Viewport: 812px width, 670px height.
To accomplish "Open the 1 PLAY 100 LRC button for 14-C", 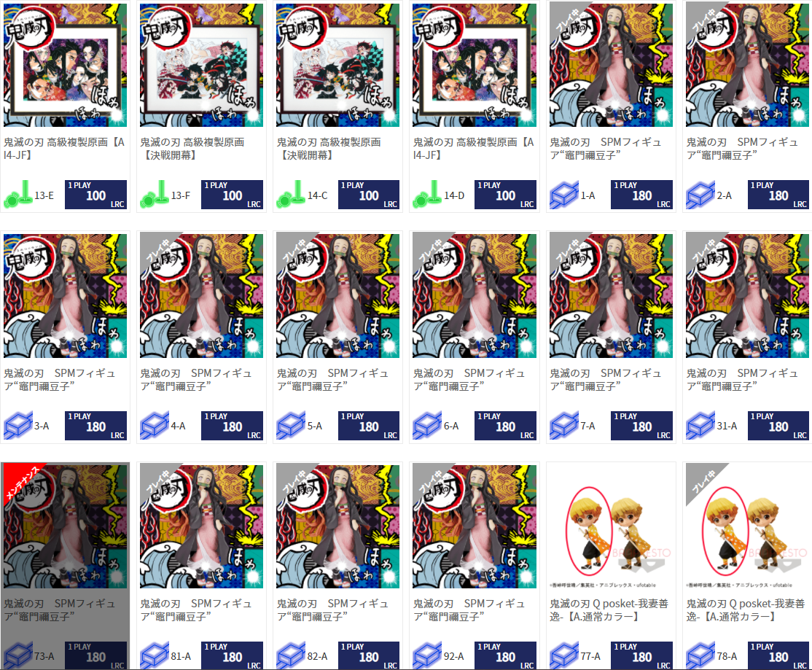I will pos(369,195).
